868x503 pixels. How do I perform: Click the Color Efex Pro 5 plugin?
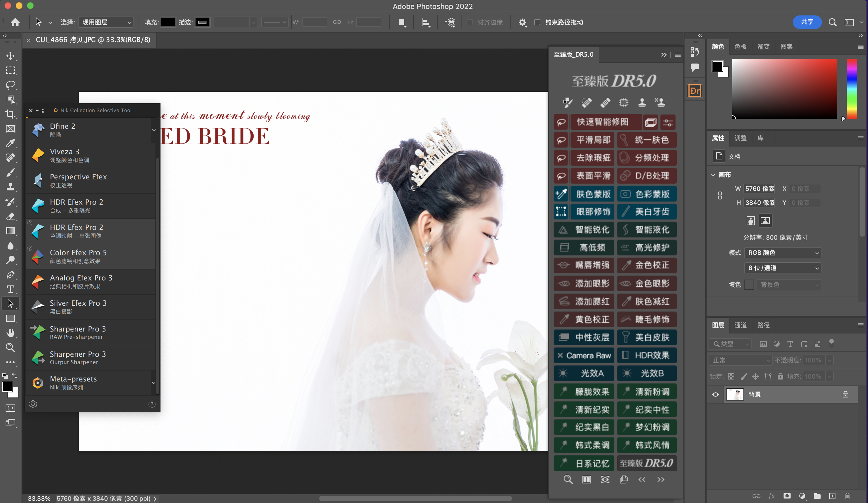coord(78,256)
